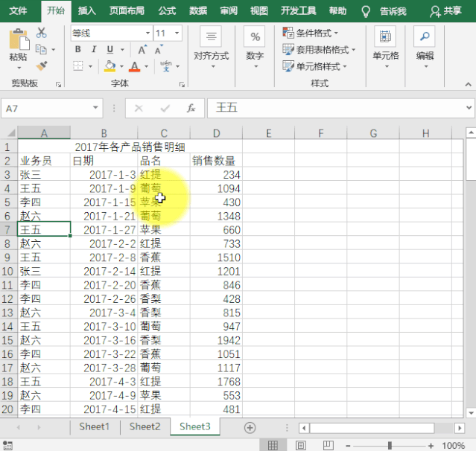Switch to the Sheet2 worksheet tab

[x=145, y=426]
